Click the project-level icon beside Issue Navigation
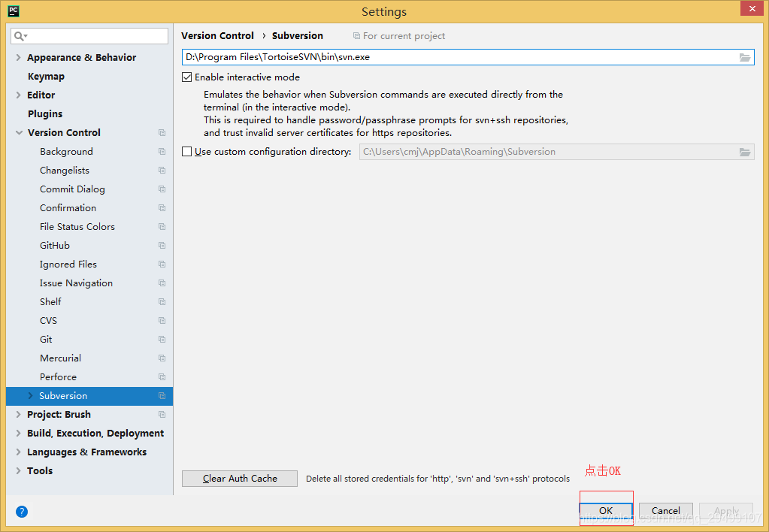 162,283
